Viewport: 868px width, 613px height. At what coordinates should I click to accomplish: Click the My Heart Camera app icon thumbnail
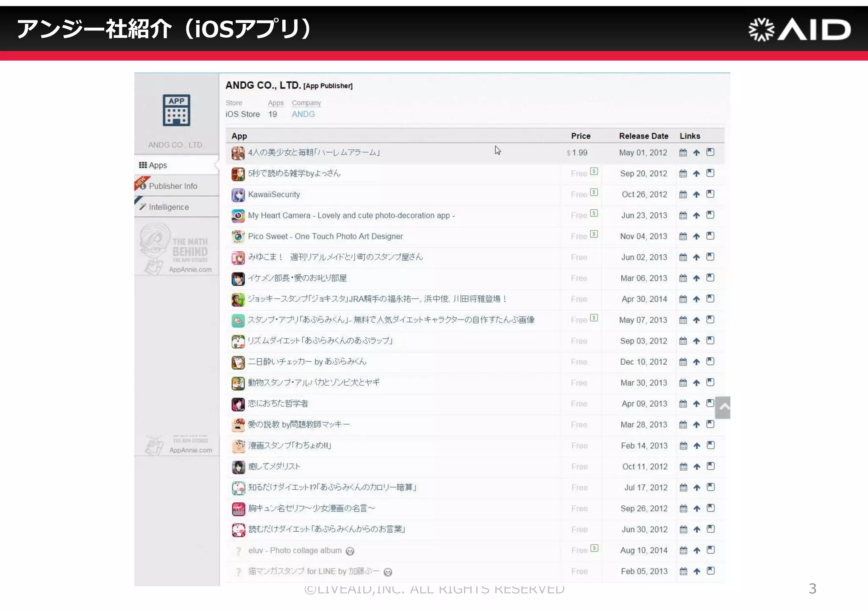click(238, 216)
